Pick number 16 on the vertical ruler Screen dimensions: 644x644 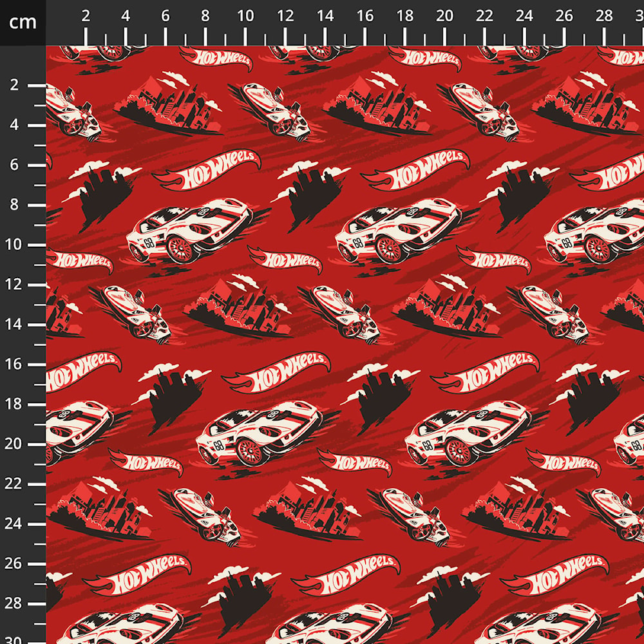13,364
